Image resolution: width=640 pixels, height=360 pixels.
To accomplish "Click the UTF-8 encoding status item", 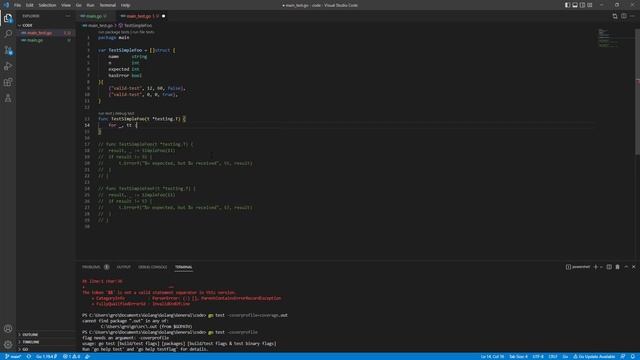I will tap(538, 356).
